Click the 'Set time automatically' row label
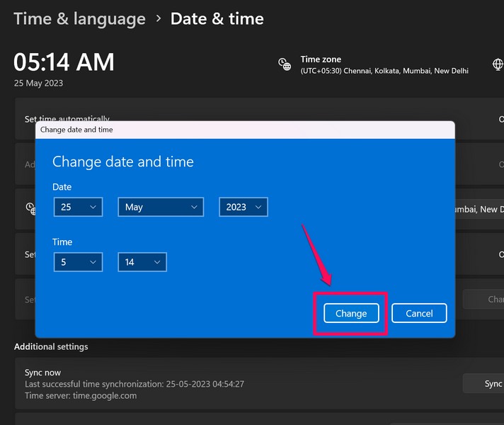 [x=67, y=118]
